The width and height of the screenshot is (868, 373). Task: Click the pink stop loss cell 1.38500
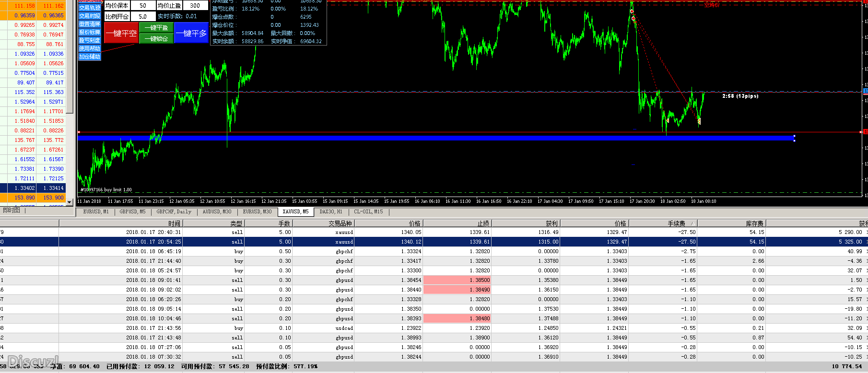tap(457, 280)
